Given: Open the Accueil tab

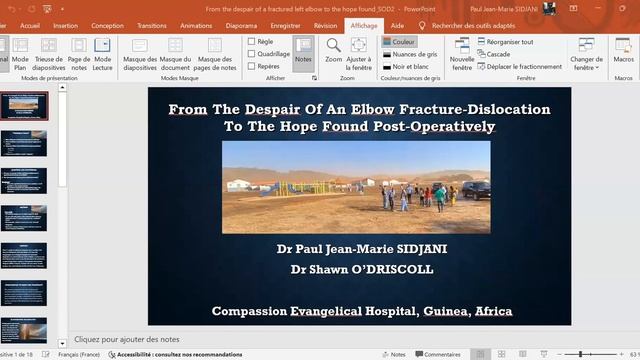Looking at the screenshot, I should 30,26.
